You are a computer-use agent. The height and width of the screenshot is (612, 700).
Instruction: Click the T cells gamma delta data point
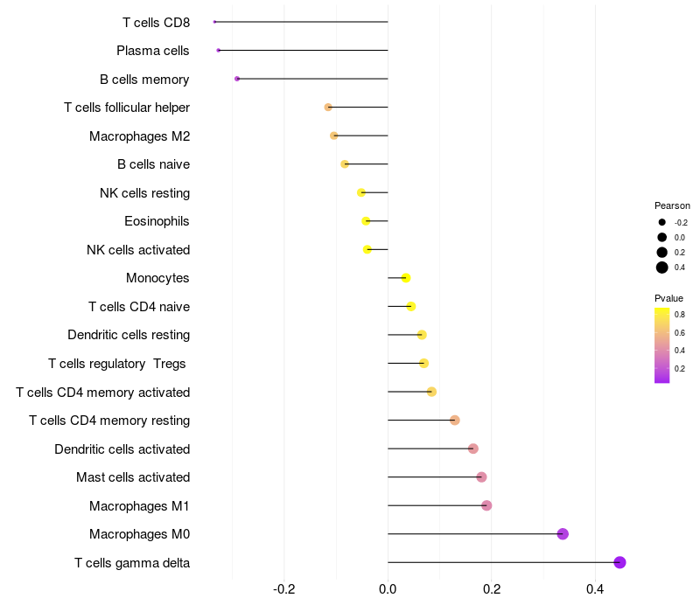pos(619,562)
